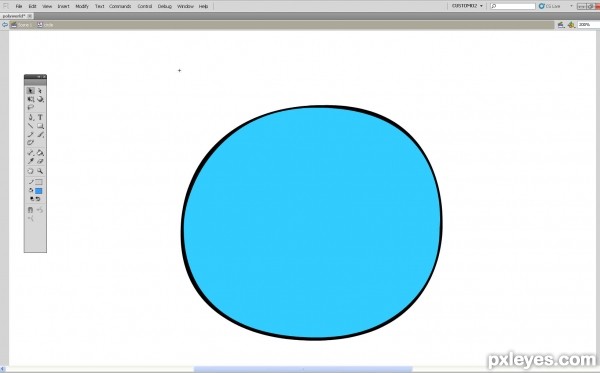Open the stage zoom percentage dropdown
This screenshot has width=600, height=373.
589,24
